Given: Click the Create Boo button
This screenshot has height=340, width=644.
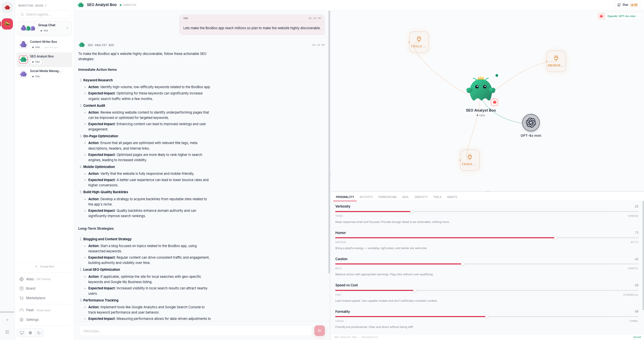Looking at the screenshot, I should tap(45, 266).
